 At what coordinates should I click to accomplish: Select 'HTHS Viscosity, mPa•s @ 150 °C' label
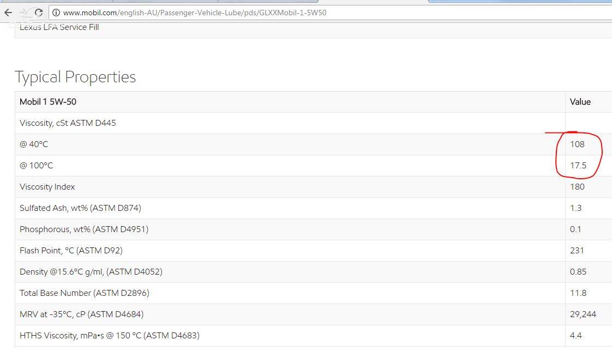point(110,336)
